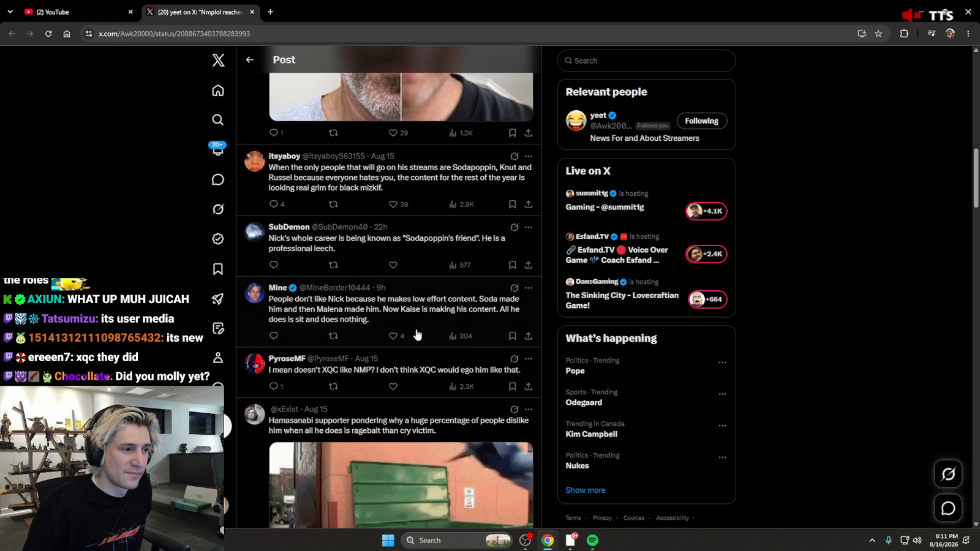Ask Grok to explain itsyaboy's post

514,156
